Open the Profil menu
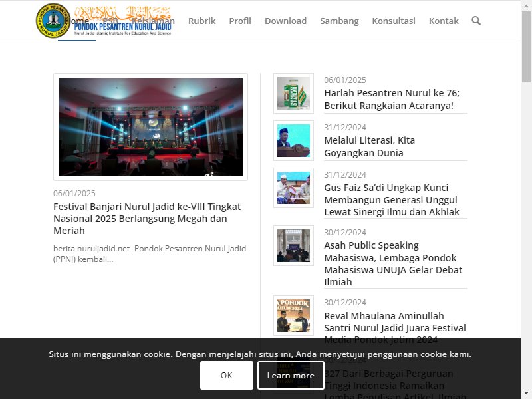The height and width of the screenshot is (399, 532). point(240,21)
